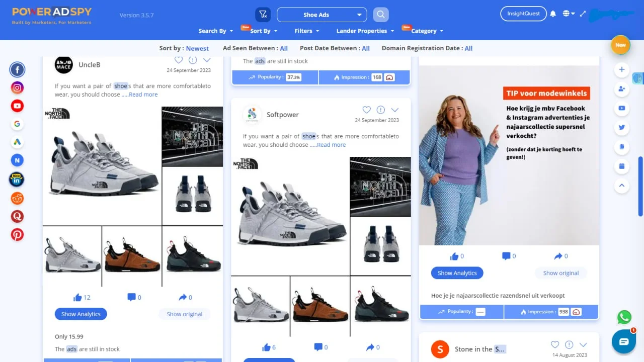
Task: Click the orange New badge button
Action: tap(621, 45)
